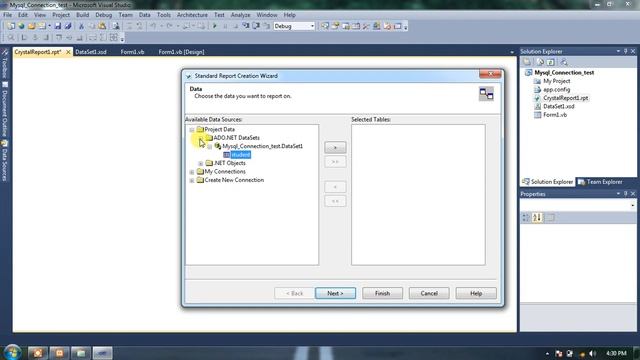Viewport: 640px width, 360px height.
Task: Collapse the ADO.NET DataSets node
Action: pyautogui.click(x=201, y=138)
